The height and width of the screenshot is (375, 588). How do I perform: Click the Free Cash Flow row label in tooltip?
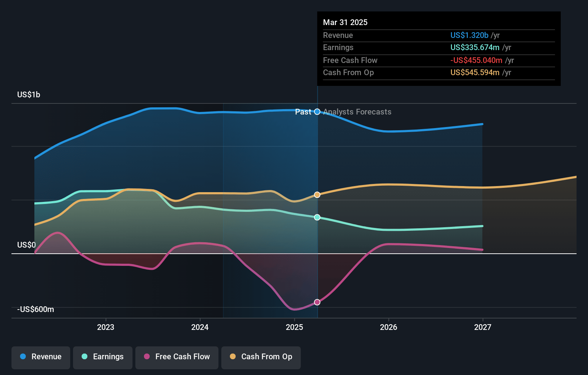(x=350, y=60)
